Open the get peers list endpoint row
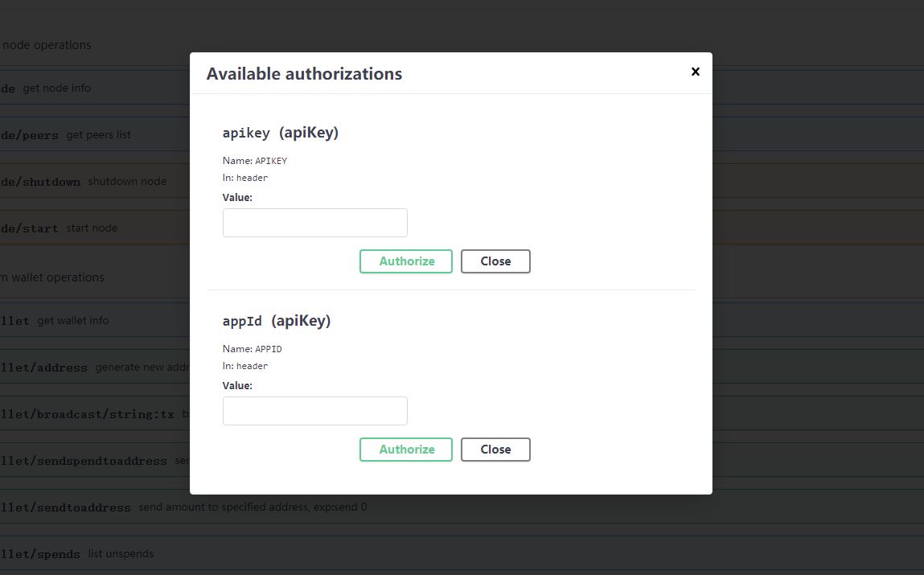924x575 pixels. [462, 134]
